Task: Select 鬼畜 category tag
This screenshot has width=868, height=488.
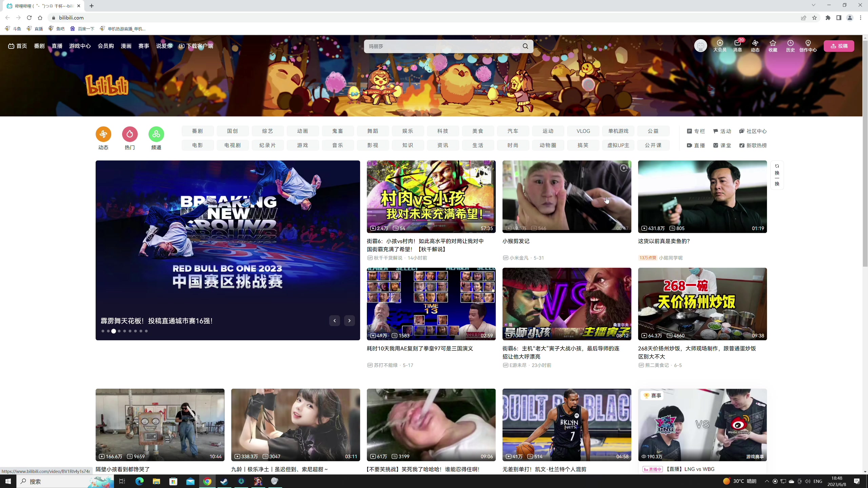Action: (338, 131)
